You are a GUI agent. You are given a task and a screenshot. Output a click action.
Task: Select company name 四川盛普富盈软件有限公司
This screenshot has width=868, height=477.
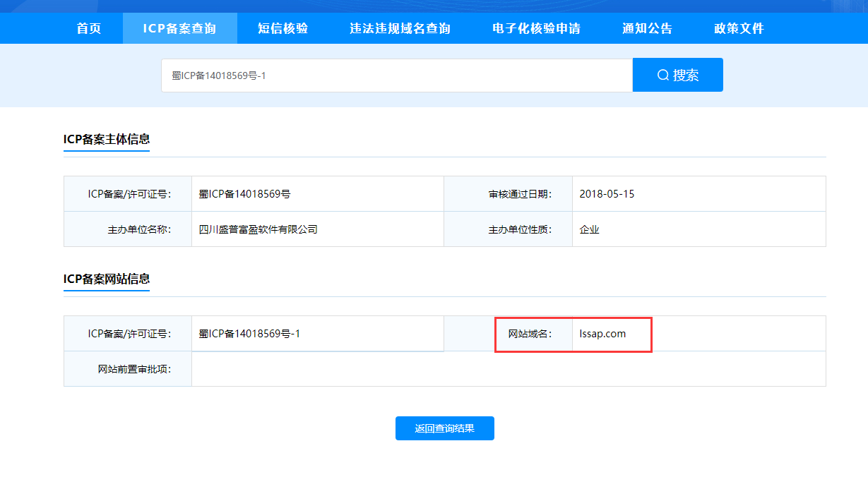[258, 229]
